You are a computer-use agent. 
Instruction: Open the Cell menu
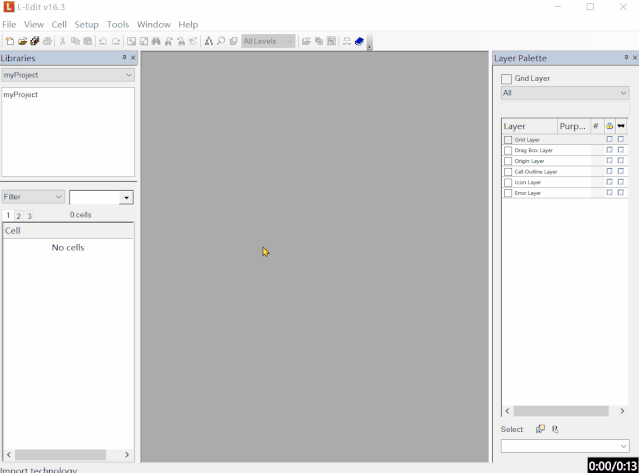59,24
